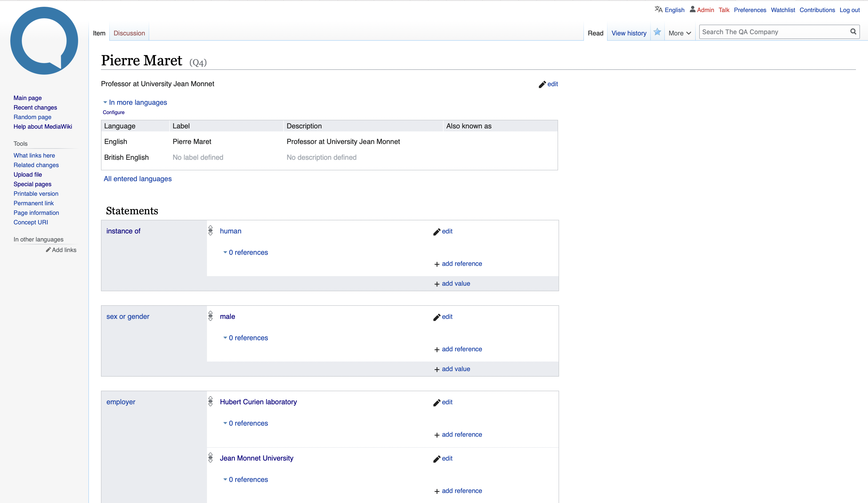This screenshot has width=868, height=503.
Task: Click Configure under In more languages
Action: [114, 112]
